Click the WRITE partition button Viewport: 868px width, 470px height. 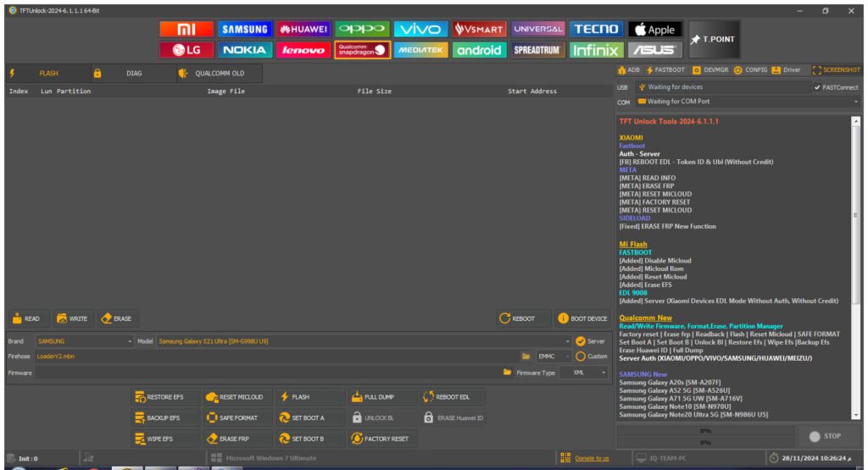point(73,318)
